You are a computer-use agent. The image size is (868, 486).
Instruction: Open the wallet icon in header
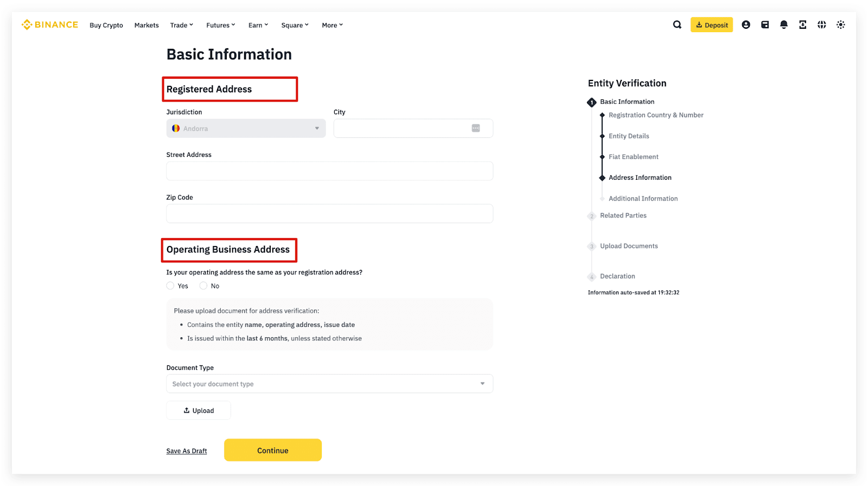click(765, 24)
